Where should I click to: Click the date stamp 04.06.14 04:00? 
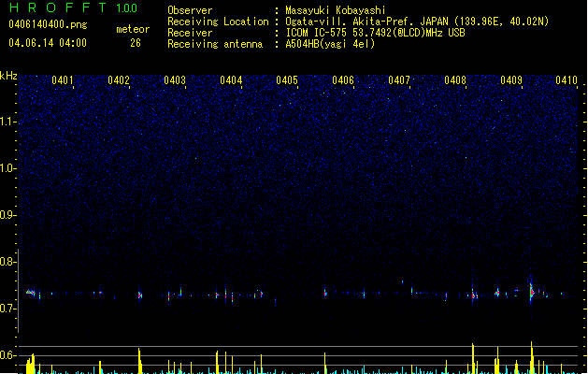coord(48,43)
